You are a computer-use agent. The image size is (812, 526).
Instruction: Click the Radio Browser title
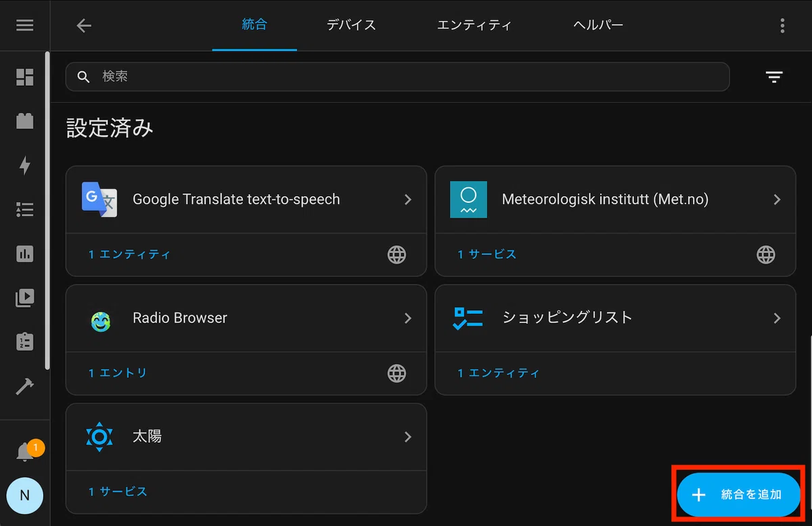(180, 318)
